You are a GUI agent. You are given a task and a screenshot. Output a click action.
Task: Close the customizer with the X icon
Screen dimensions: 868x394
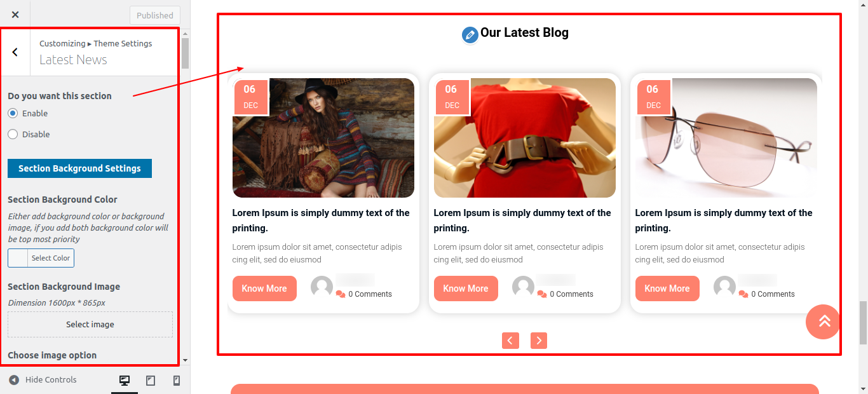15,15
